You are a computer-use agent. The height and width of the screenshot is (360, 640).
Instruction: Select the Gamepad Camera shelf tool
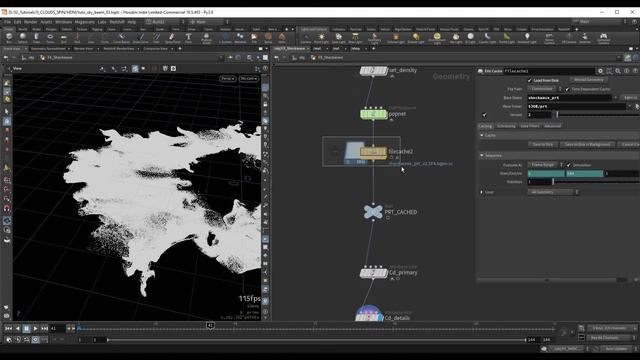tap(603, 38)
